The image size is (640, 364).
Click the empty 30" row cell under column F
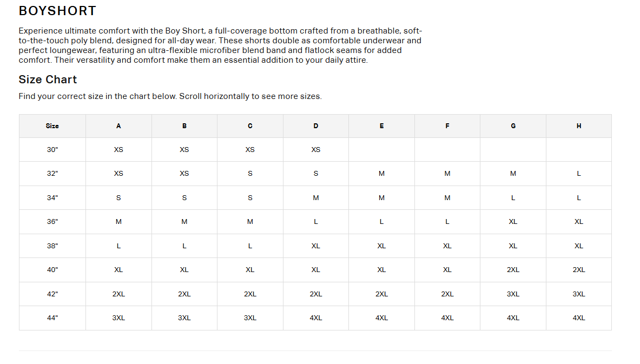pyautogui.click(x=447, y=150)
